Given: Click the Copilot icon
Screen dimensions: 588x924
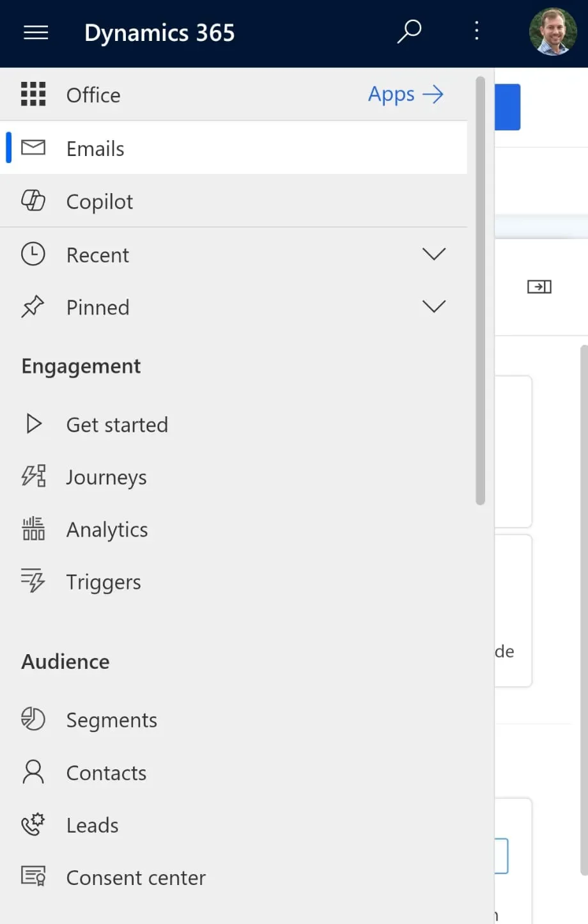Looking at the screenshot, I should click(x=33, y=201).
